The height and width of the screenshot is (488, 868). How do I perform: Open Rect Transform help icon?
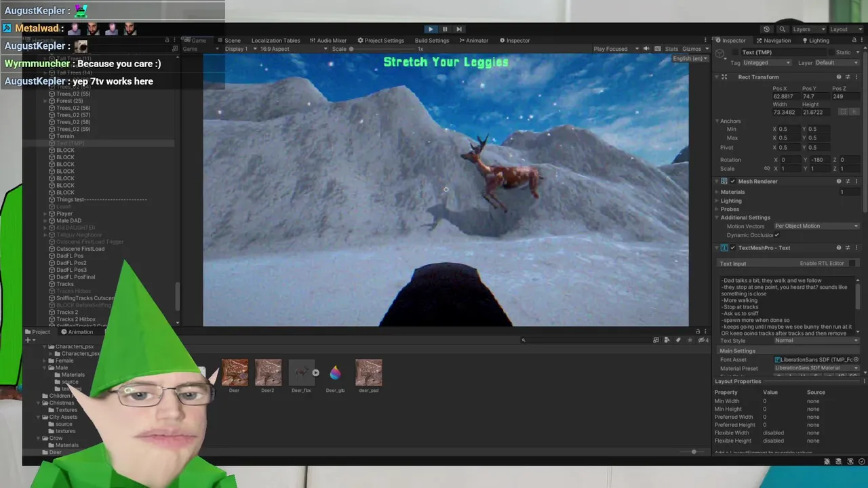pos(839,77)
